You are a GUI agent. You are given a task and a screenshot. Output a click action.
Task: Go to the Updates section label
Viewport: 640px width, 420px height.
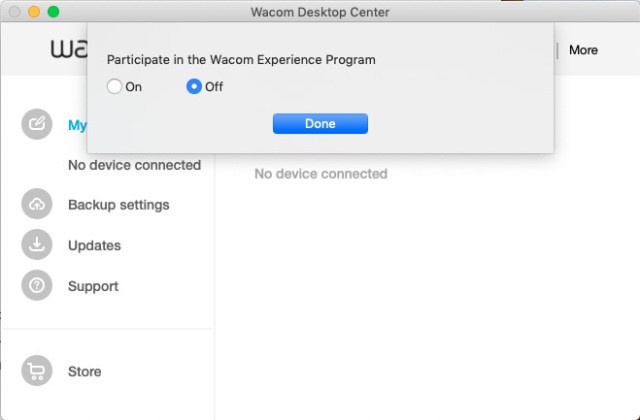click(x=94, y=245)
